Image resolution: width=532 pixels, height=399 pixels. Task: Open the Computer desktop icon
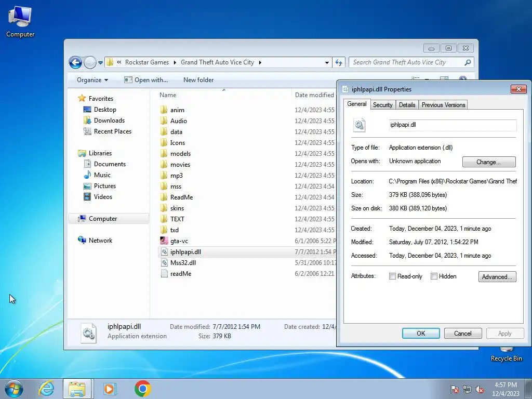pyautogui.click(x=20, y=21)
